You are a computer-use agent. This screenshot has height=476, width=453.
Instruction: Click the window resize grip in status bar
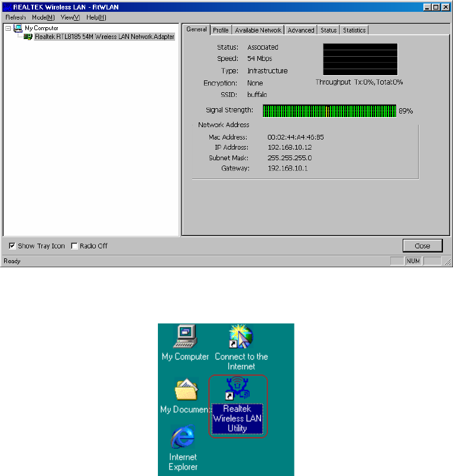448,262
